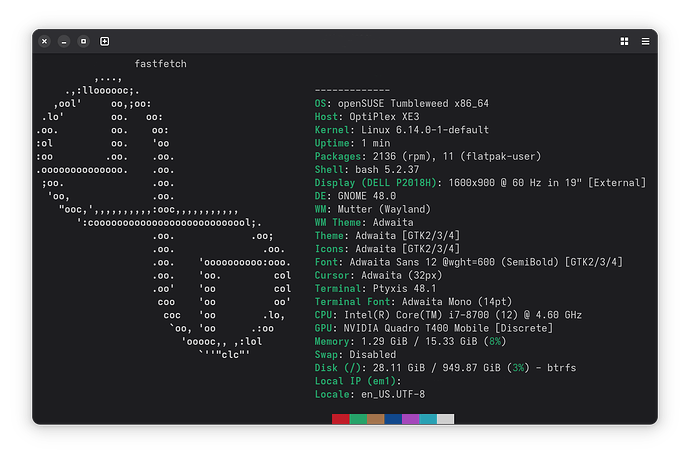690x460 pixels.
Task: Click the Memory '1.29 GiB / 15.33 GiB' line
Action: point(410,341)
